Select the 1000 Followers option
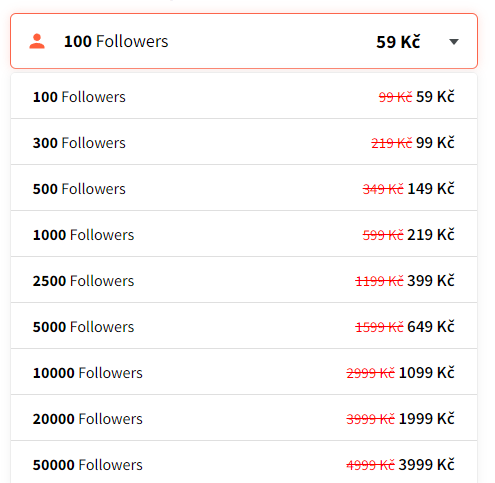The width and height of the screenshot is (495, 483). point(244,235)
